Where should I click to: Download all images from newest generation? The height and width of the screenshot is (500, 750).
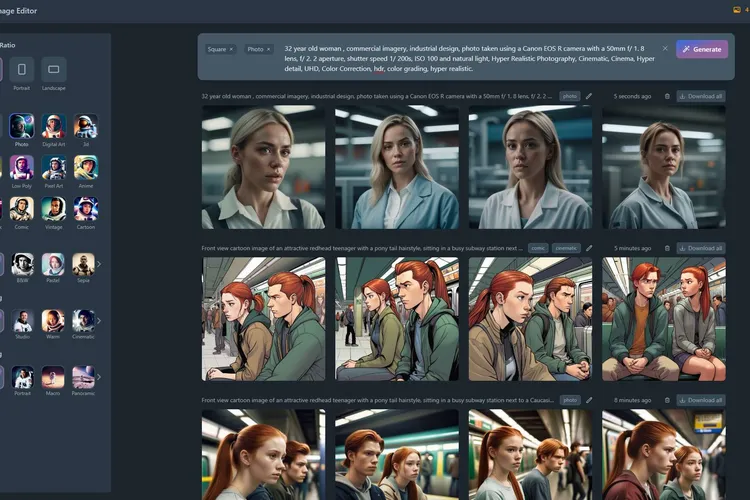(x=700, y=96)
